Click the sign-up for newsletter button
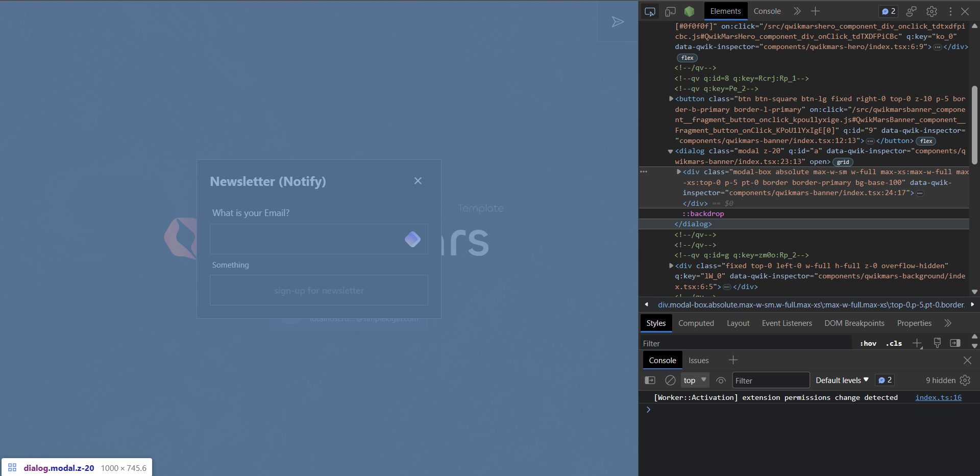980x476 pixels. [318, 290]
